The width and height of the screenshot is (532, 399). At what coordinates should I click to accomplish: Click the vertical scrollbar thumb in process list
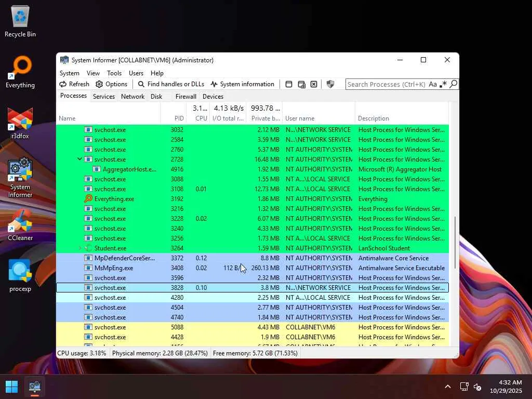pos(455,243)
